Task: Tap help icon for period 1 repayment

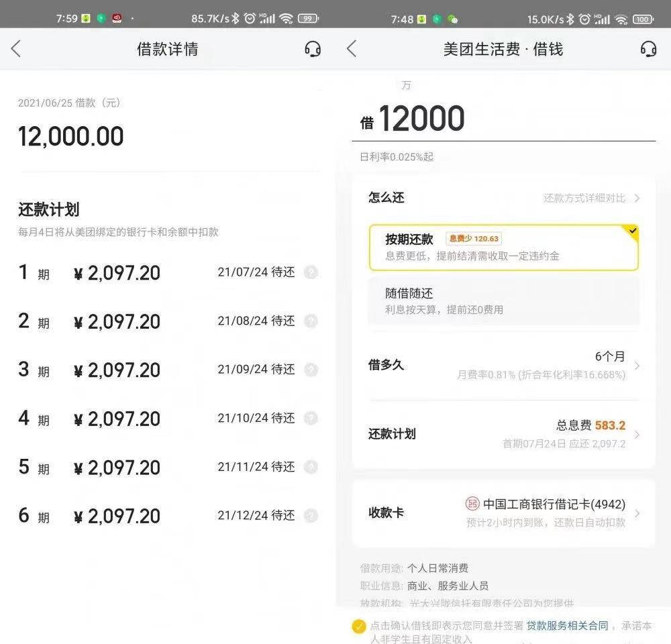Action: [311, 272]
